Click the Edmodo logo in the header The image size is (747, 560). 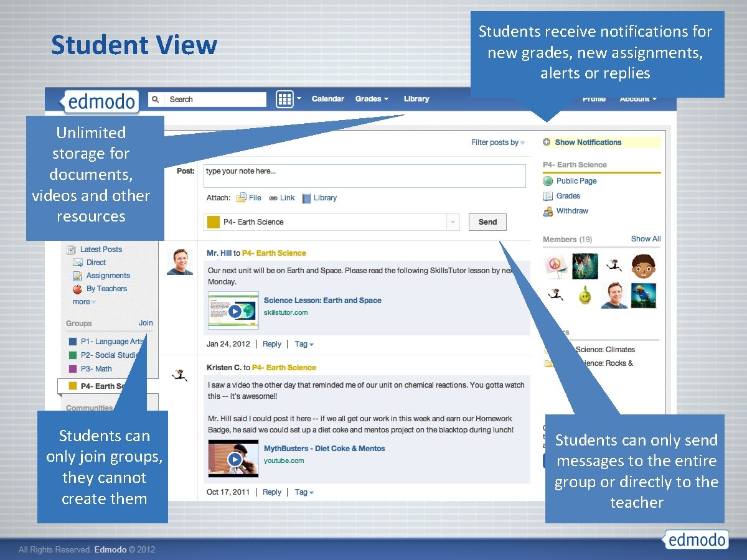click(x=99, y=101)
